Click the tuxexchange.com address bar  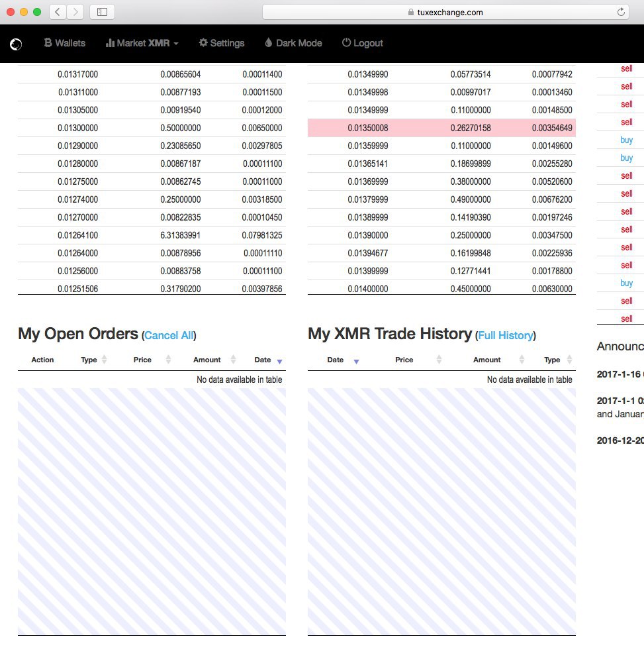[445, 12]
